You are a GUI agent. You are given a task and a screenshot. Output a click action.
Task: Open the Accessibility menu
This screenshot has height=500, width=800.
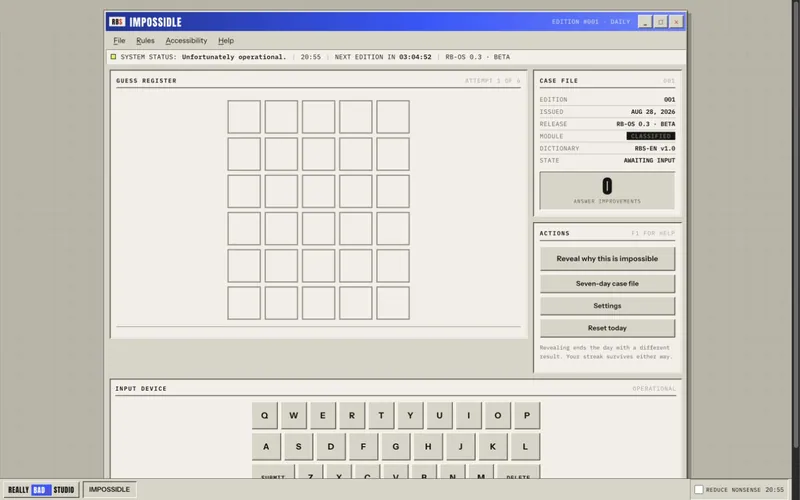[x=186, y=40]
